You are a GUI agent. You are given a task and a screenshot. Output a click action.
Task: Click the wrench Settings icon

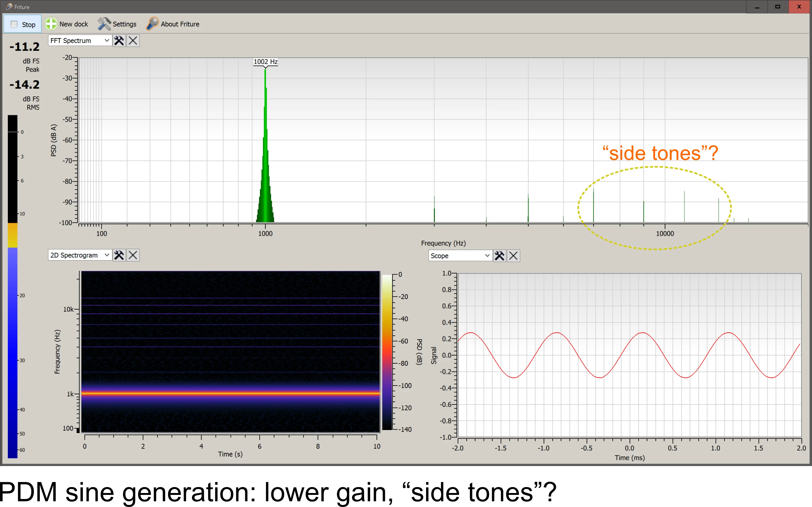tap(104, 24)
